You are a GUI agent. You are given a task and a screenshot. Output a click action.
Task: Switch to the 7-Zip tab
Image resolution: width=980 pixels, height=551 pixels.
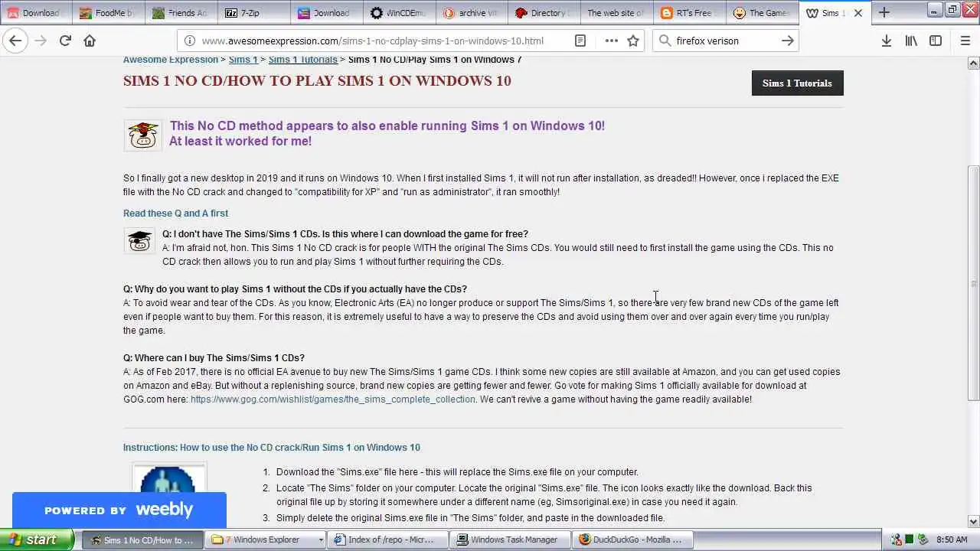coord(254,13)
